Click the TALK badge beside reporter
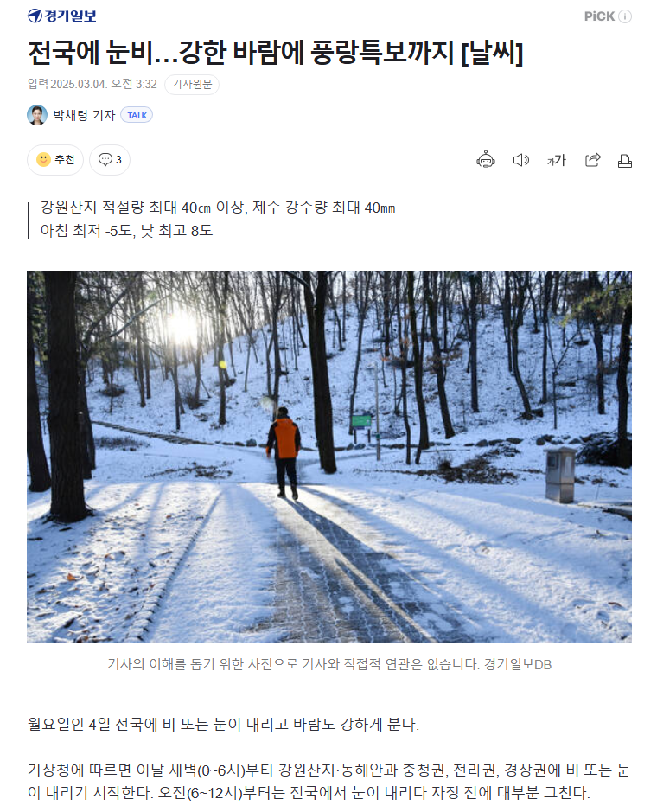Screen dimensions: 657x812 click(x=137, y=115)
